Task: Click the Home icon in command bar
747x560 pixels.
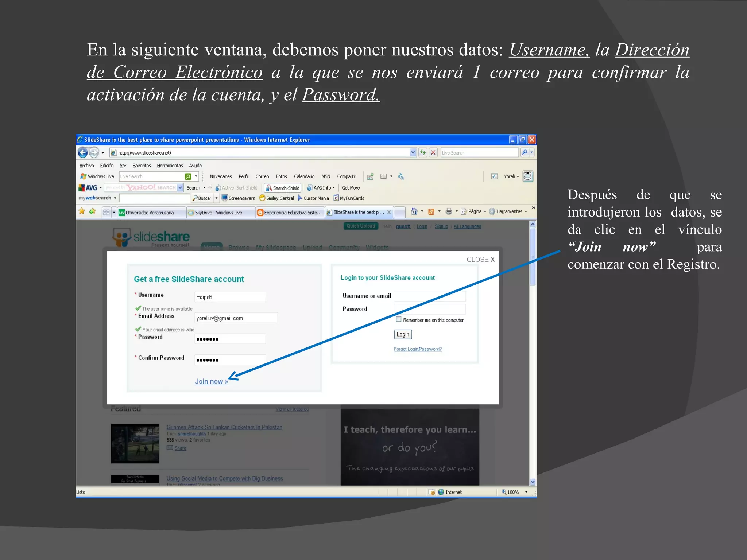Action: [414, 211]
